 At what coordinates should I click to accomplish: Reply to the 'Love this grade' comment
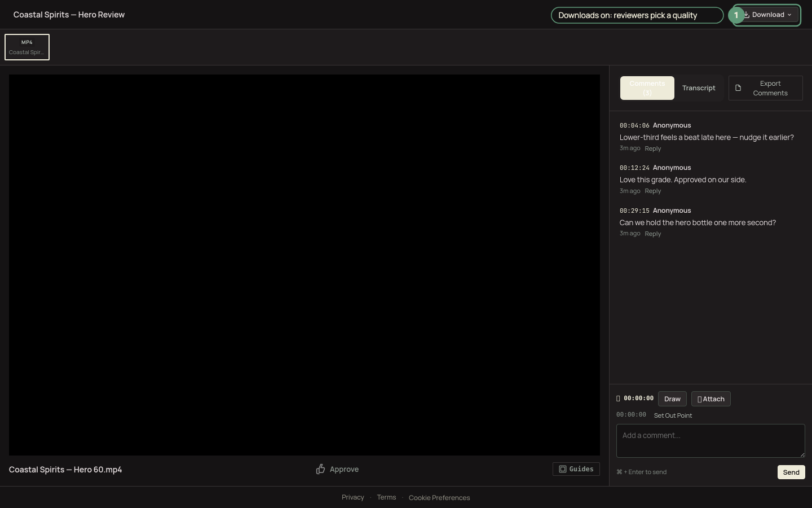click(x=653, y=191)
